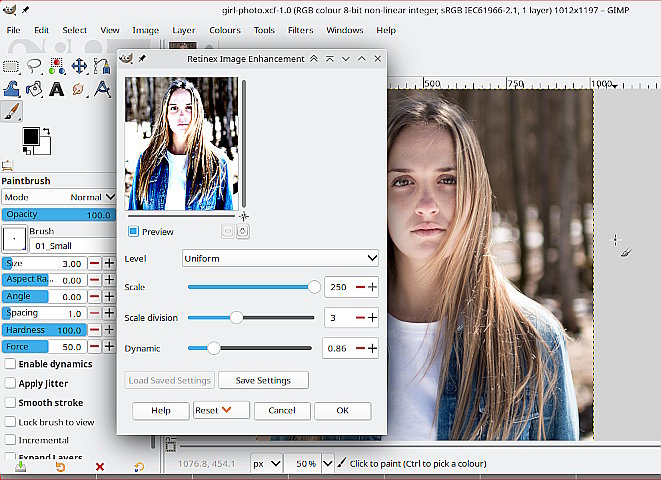Swap foreground and background colours
This screenshot has height=480, width=661.
[46, 132]
